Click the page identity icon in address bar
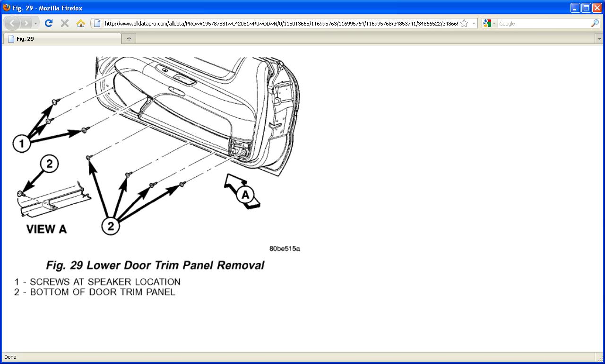This screenshot has height=364, width=605. [x=97, y=23]
